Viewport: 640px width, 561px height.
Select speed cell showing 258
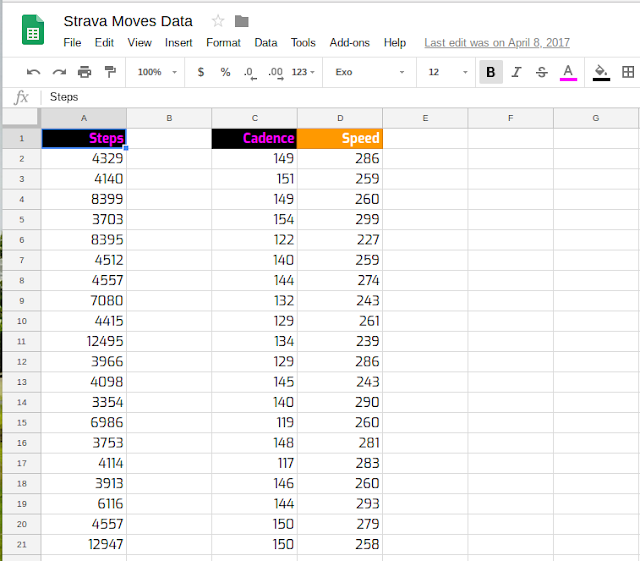(x=340, y=545)
